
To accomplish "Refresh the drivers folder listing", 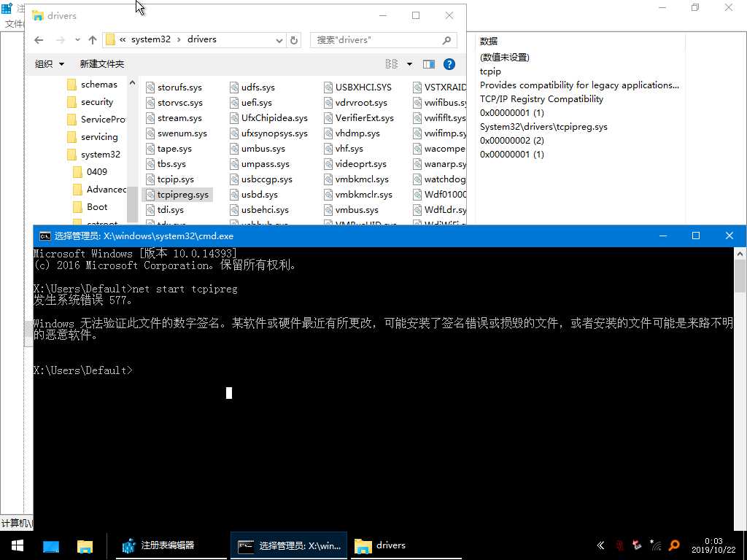I will pyautogui.click(x=294, y=40).
